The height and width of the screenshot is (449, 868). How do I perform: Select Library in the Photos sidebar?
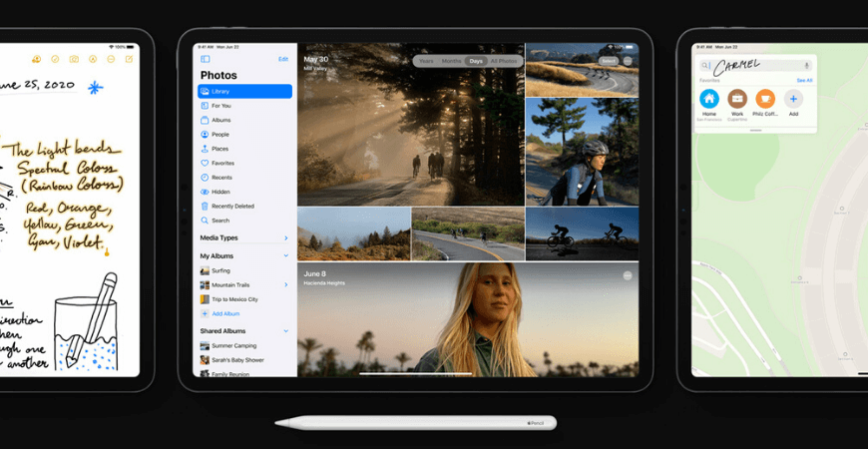[244, 92]
